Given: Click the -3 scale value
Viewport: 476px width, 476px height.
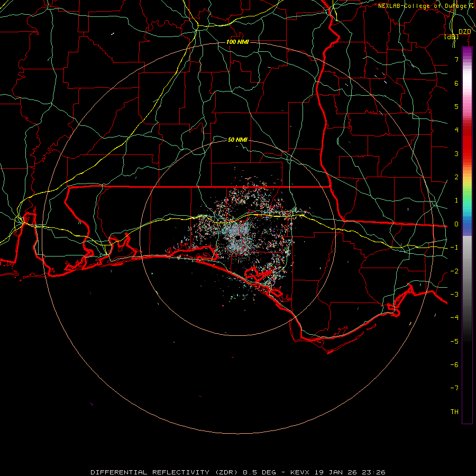Looking at the screenshot, I should [454, 295].
